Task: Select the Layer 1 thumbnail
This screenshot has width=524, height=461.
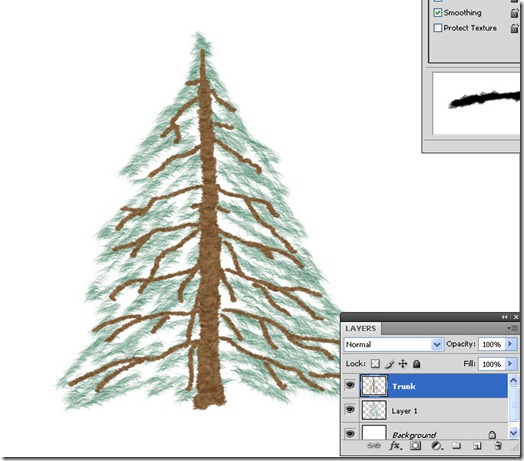Action: [x=374, y=410]
